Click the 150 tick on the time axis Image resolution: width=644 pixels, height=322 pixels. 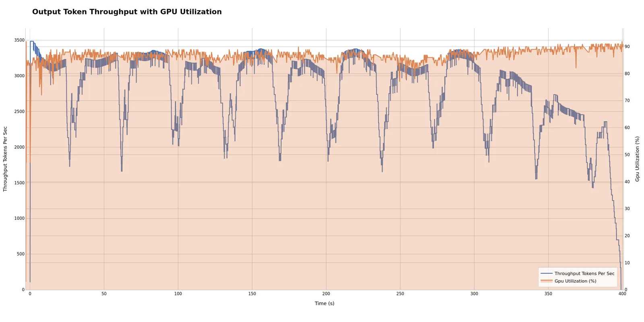[x=252, y=294]
